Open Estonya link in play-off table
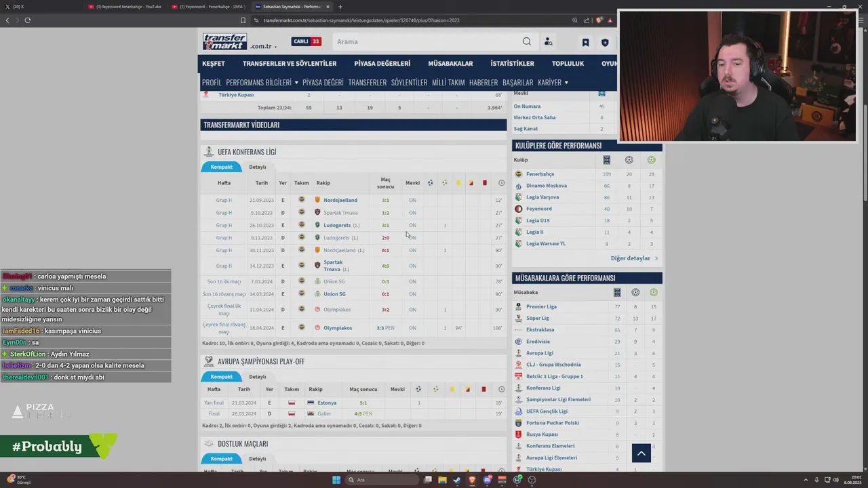 (327, 403)
